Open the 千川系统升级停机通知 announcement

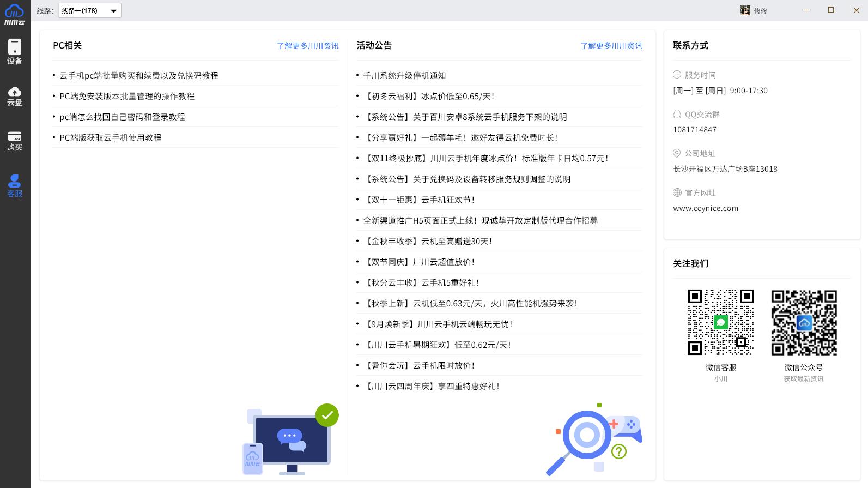click(x=404, y=76)
